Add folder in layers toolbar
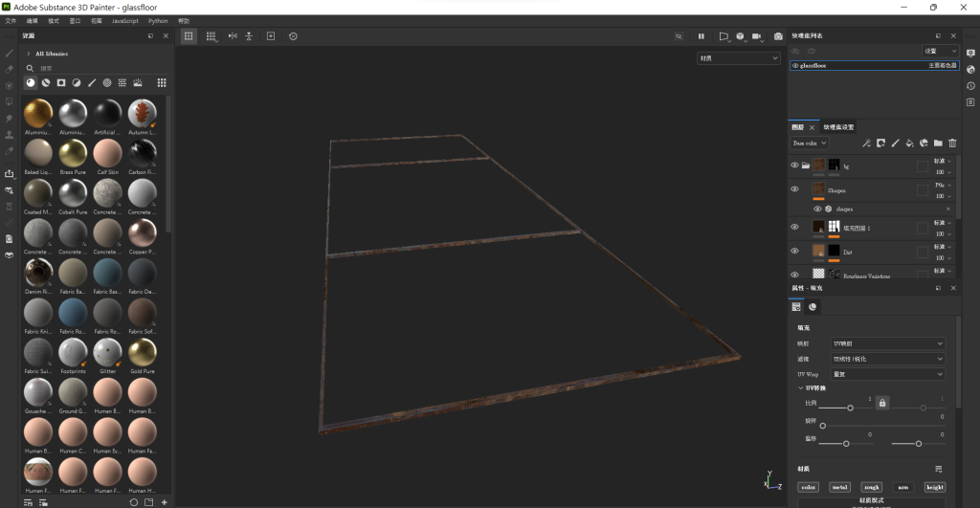Viewport: 980px width, 508px height. (938, 144)
